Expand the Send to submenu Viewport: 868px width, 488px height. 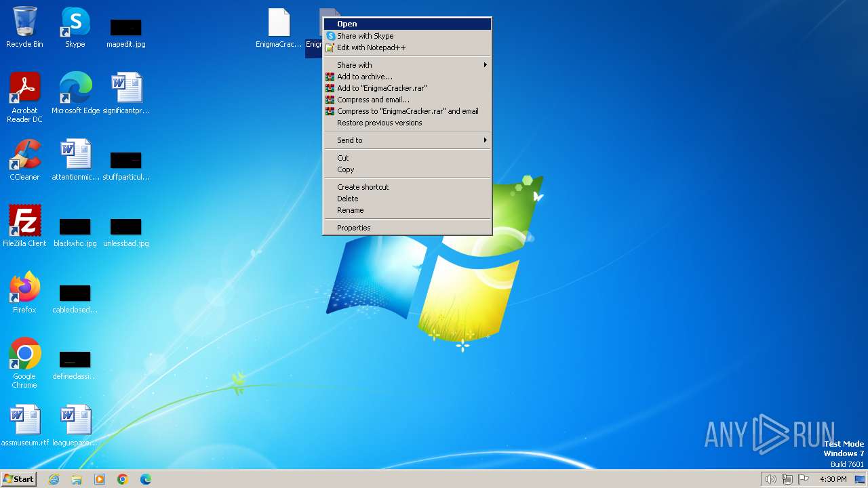407,140
